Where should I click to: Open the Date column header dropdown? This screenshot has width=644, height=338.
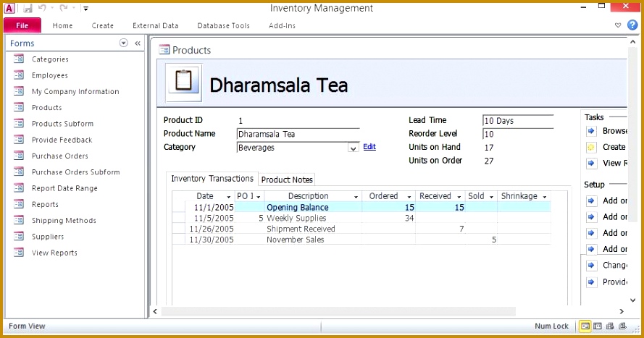click(228, 197)
